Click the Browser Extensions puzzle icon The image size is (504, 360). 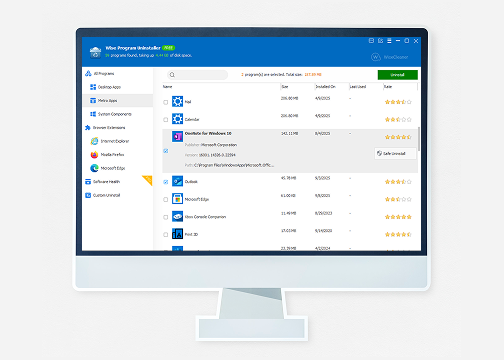pyautogui.click(x=88, y=128)
